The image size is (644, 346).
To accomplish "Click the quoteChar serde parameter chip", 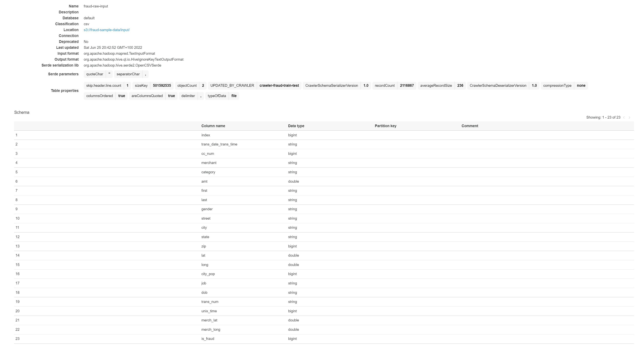I will pos(94,74).
